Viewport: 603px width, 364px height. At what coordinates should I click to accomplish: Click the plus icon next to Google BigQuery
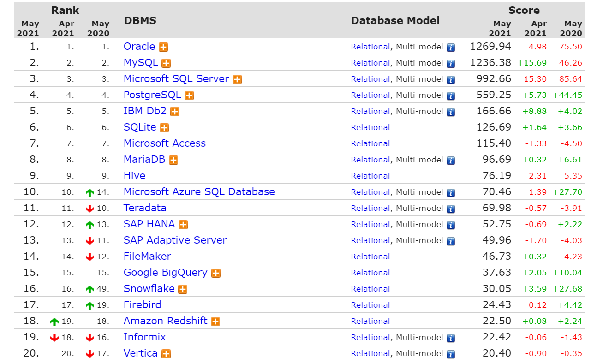point(215,273)
